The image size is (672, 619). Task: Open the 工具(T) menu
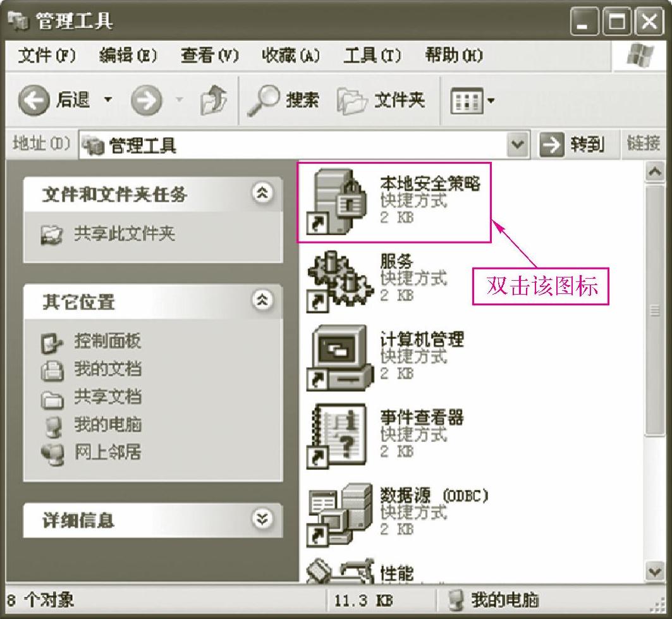coord(372,55)
